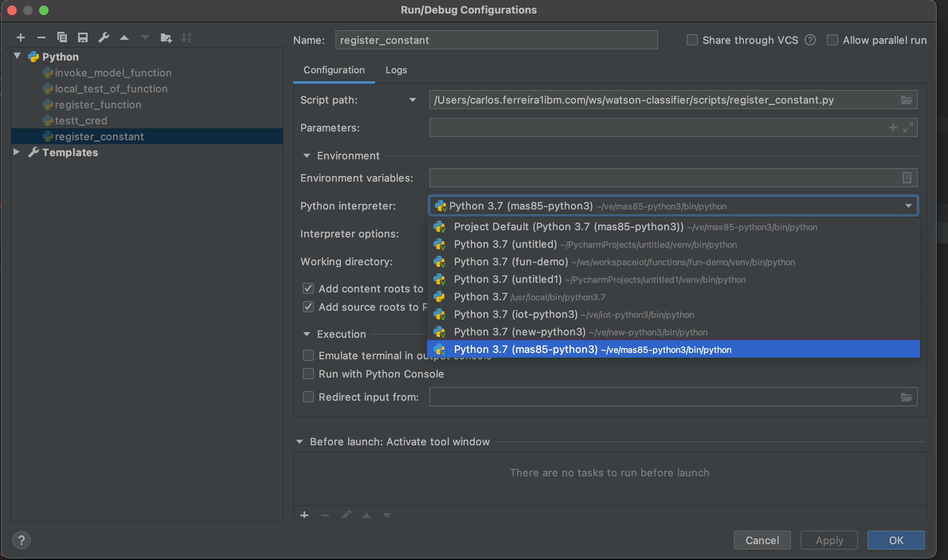The height and width of the screenshot is (560, 948).
Task: Enable Run with Python Console
Action: 308,374
